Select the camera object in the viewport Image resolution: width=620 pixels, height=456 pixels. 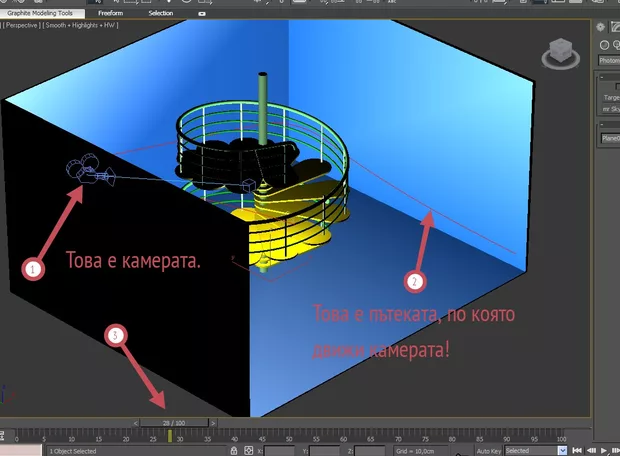(x=88, y=171)
